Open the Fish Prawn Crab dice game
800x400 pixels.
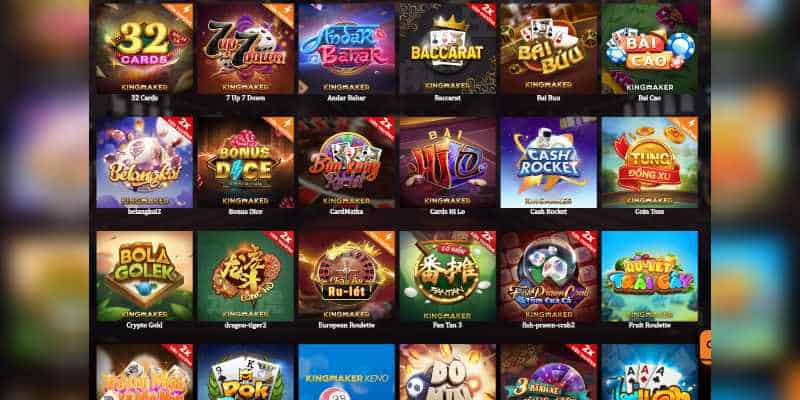pos(548,276)
